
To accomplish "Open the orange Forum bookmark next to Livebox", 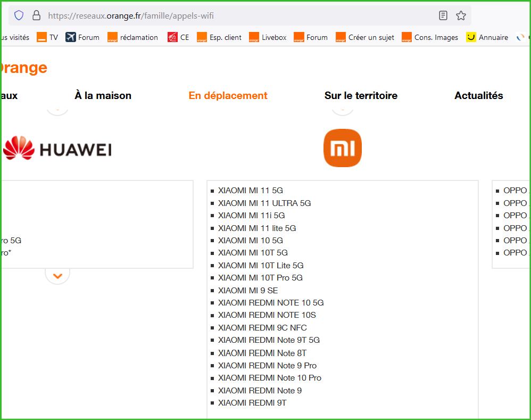I will pyautogui.click(x=311, y=37).
